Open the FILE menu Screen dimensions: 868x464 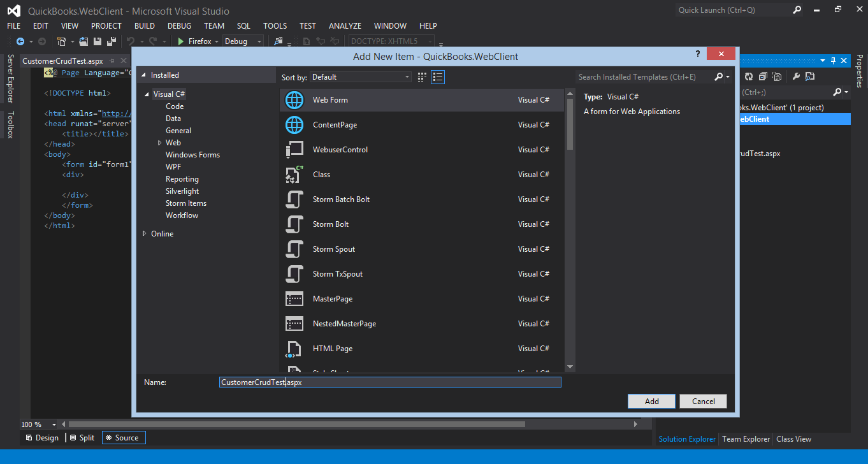(x=14, y=26)
